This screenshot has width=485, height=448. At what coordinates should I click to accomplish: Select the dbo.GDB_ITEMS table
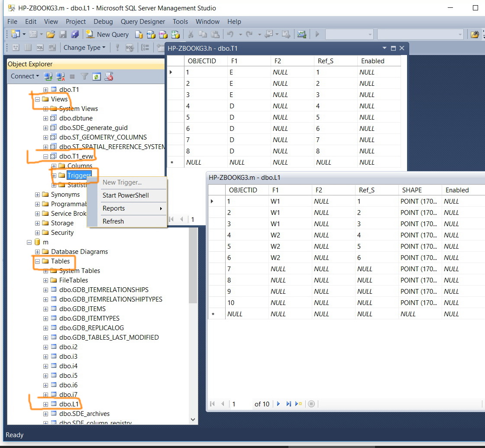point(82,309)
